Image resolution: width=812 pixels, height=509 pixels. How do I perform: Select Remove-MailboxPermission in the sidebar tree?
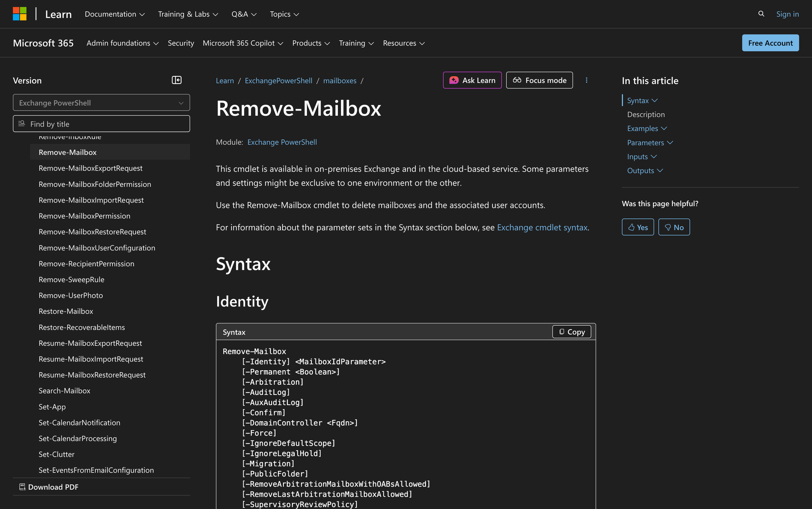(84, 216)
